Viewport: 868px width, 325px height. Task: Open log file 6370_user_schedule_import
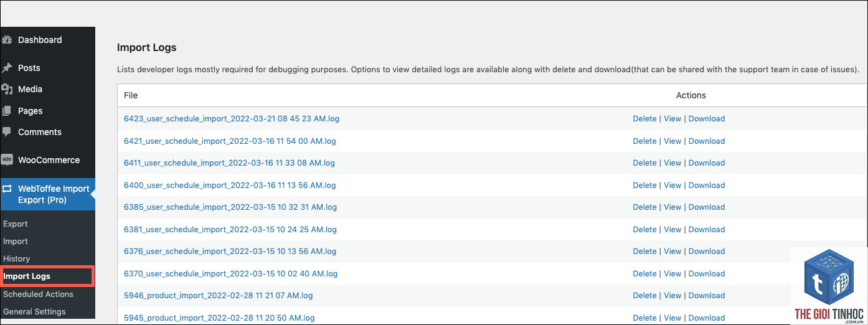click(x=230, y=273)
